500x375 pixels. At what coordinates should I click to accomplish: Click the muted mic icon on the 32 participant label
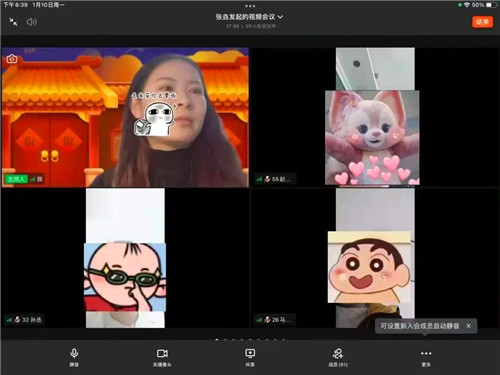tap(17, 320)
